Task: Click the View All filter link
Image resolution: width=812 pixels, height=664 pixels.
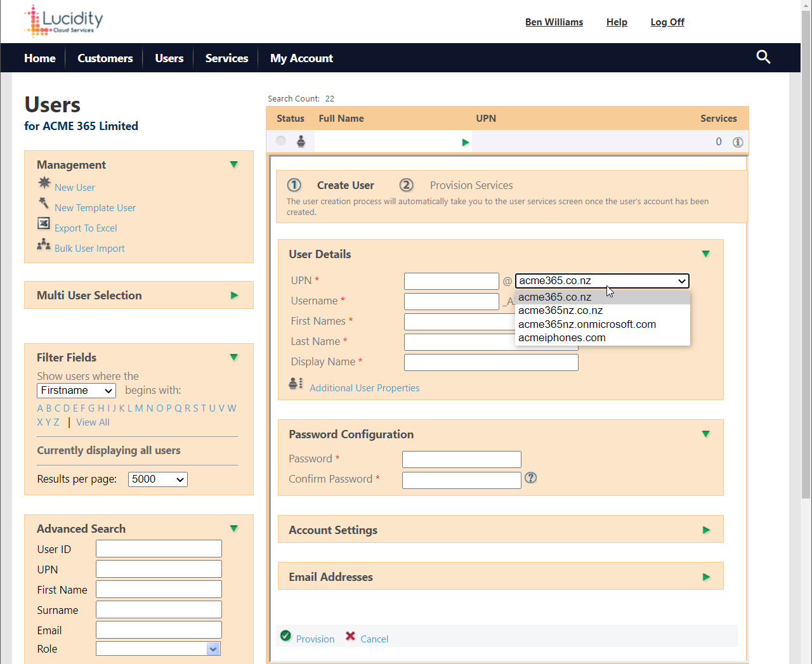Action: (93, 422)
